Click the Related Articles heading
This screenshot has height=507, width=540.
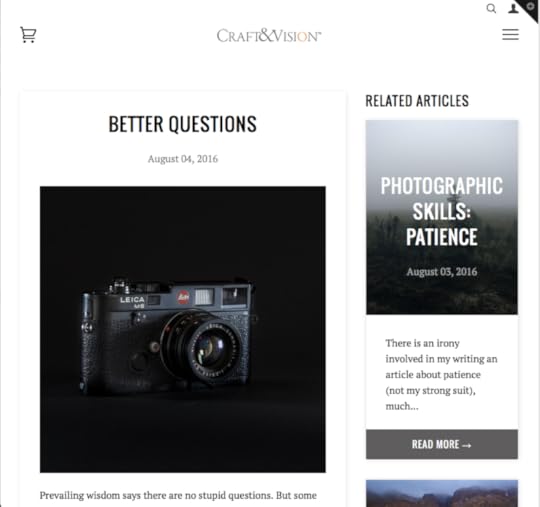417,101
